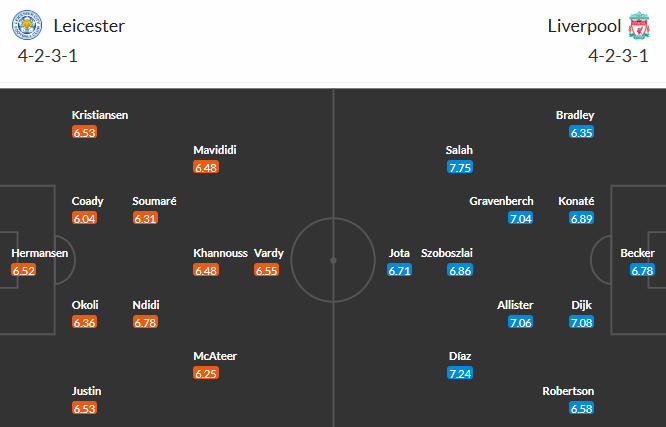Select player Szoboszlai

(446, 253)
